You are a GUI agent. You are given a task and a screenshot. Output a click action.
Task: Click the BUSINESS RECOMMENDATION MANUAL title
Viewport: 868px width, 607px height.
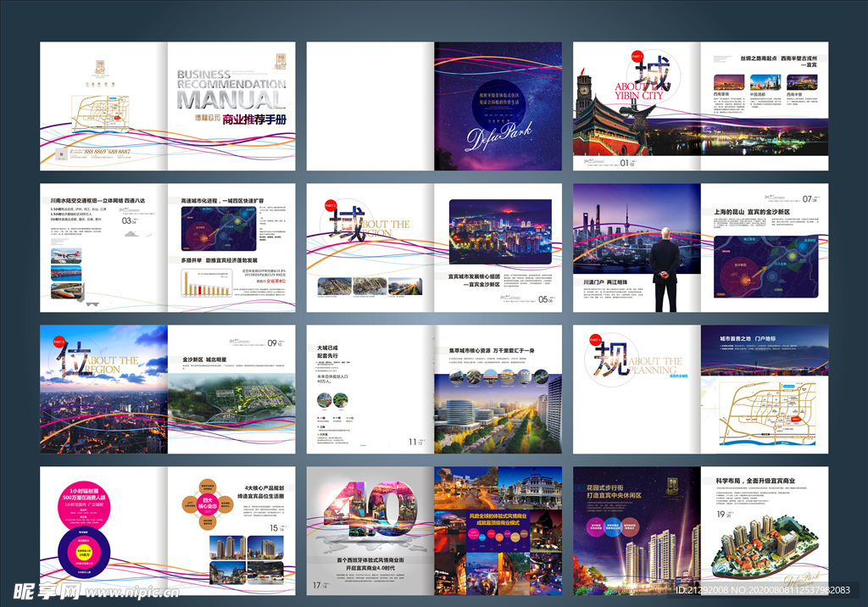point(231,89)
